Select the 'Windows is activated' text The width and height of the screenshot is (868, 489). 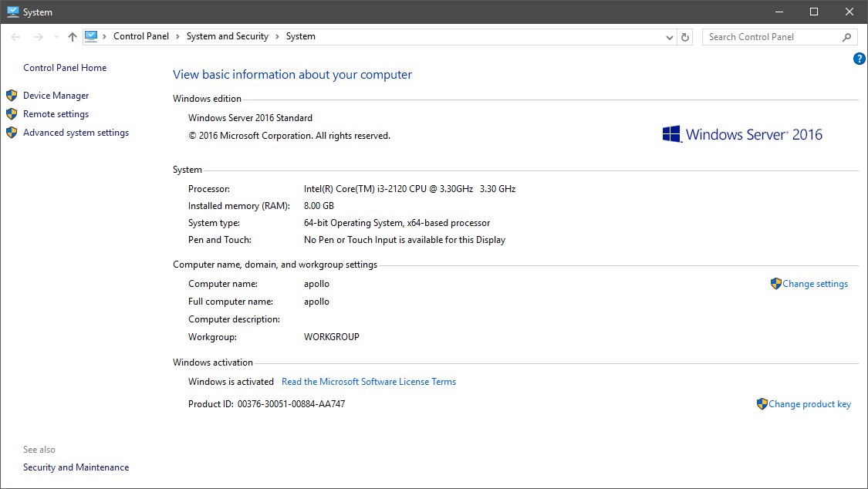[231, 382]
